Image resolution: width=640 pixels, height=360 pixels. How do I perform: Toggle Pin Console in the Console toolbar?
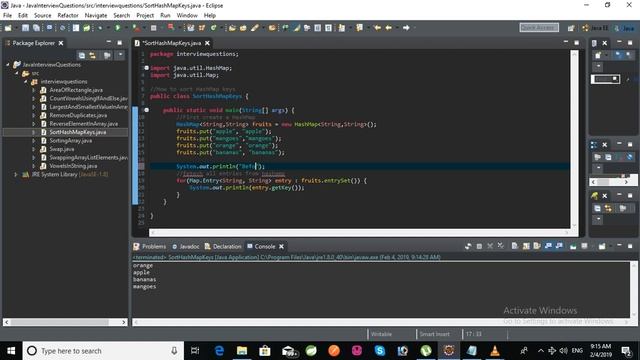coord(573,246)
